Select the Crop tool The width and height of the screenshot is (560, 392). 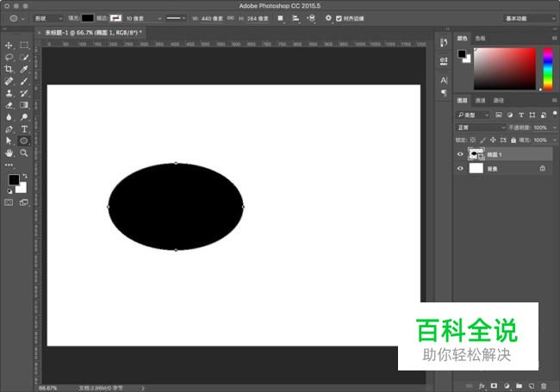[9, 69]
